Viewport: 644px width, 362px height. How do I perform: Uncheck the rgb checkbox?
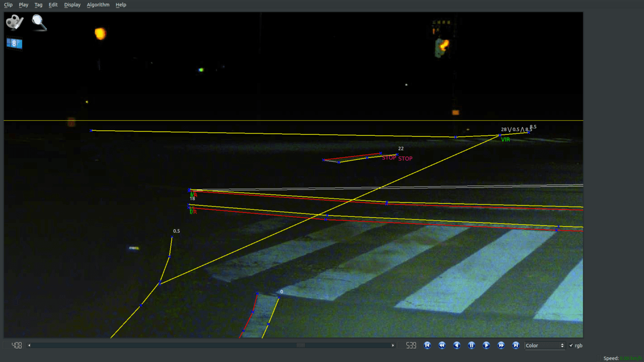point(571,345)
